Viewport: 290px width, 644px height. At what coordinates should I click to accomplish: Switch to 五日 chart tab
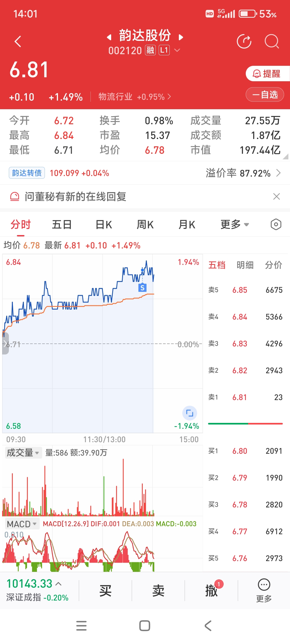click(62, 225)
